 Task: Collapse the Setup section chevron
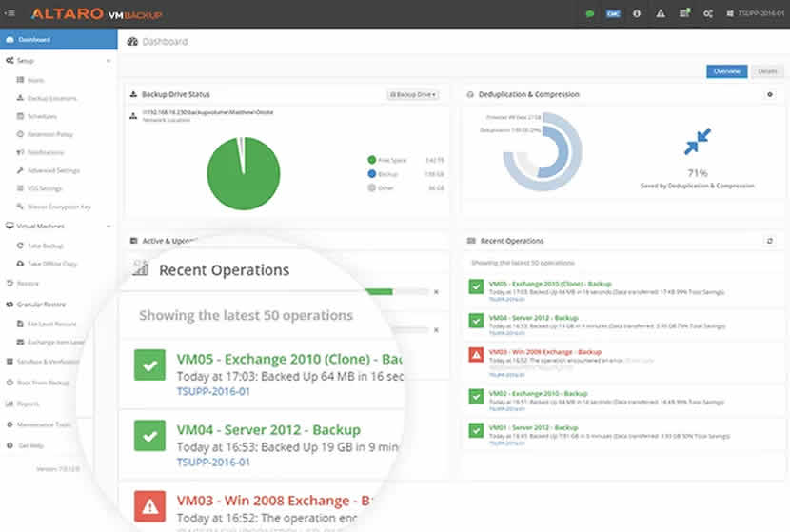click(109, 61)
